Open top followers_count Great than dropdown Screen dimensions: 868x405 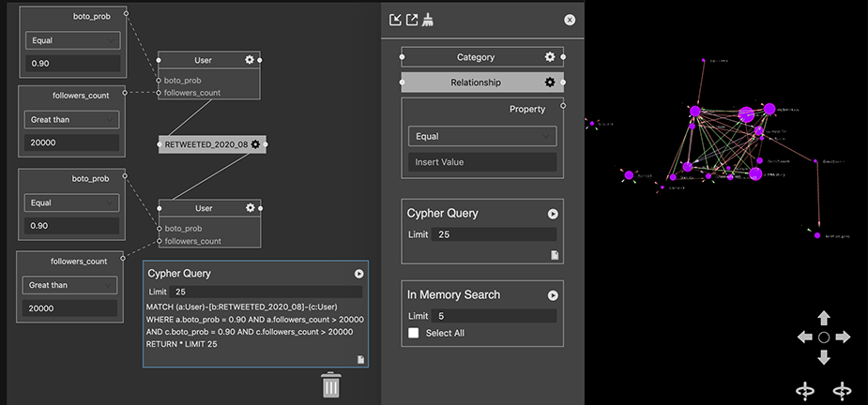tap(71, 120)
